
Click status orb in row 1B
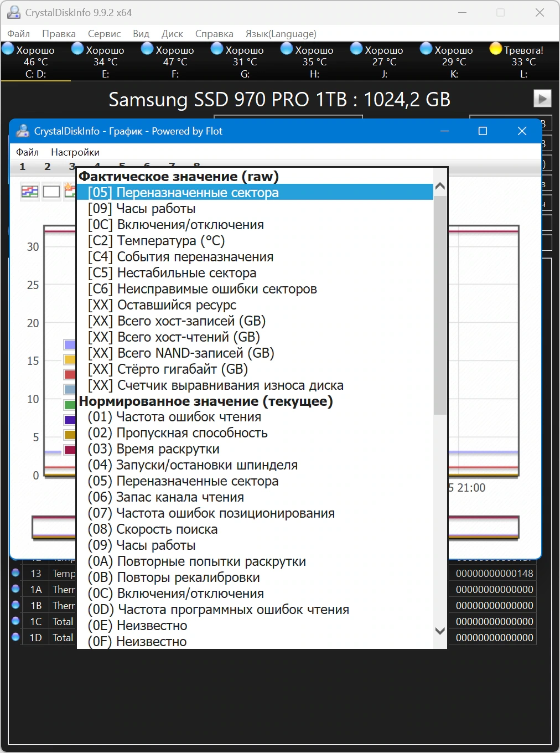(x=15, y=605)
